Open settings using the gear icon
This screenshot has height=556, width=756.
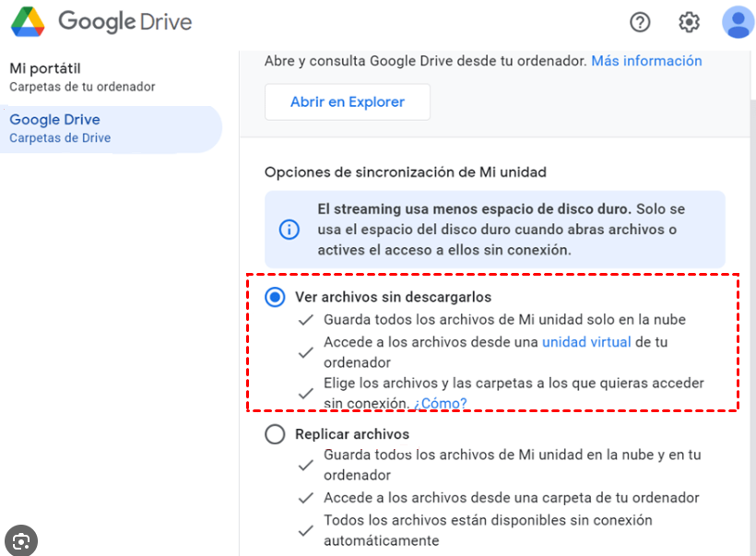tap(688, 22)
